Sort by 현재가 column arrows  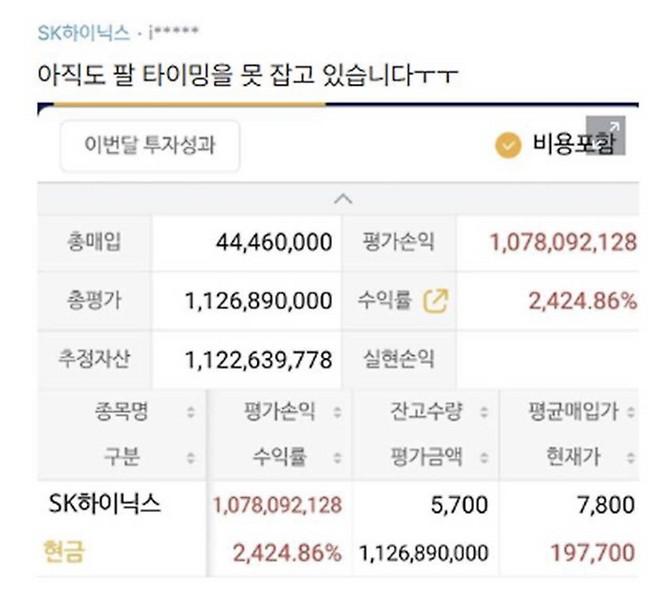[x=631, y=457]
